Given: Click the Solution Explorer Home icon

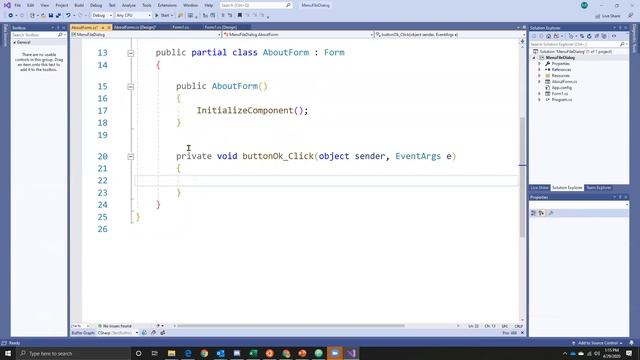Looking at the screenshot, I should pos(549,36).
